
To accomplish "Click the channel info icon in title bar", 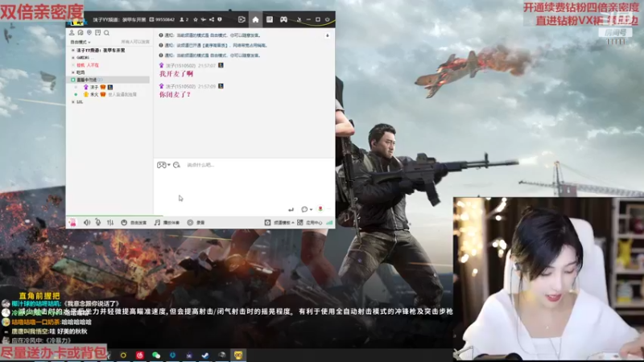I will 220,19.
